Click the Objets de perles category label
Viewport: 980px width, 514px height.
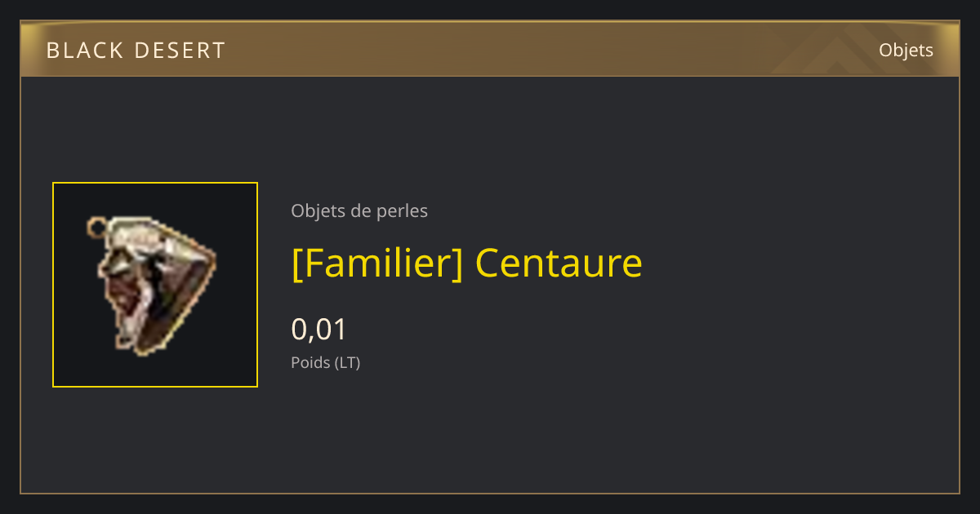359,210
